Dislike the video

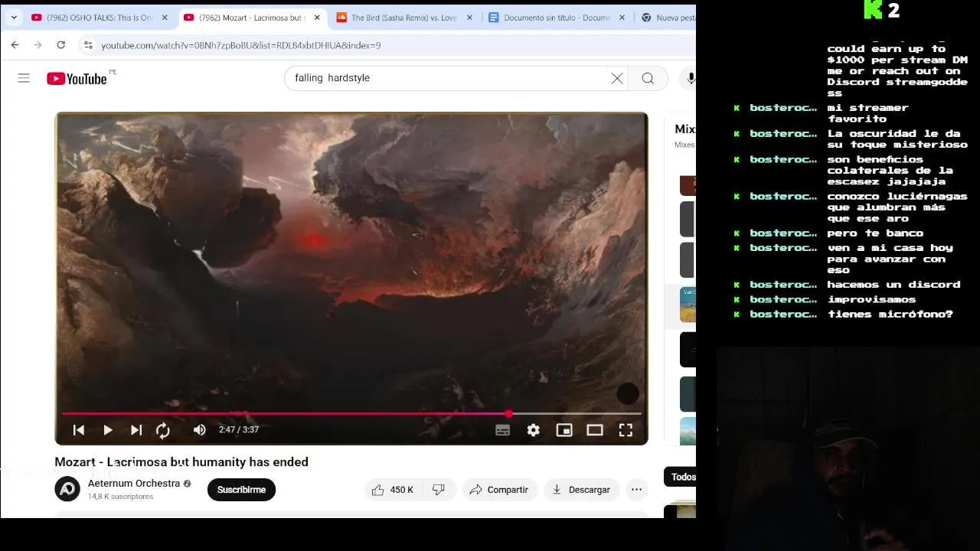pyautogui.click(x=439, y=490)
